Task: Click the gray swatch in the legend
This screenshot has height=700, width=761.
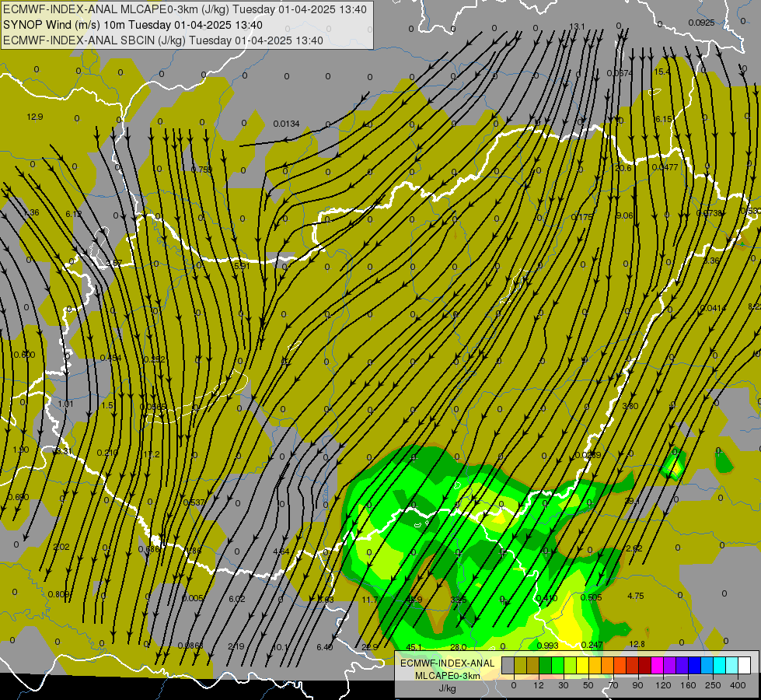Action: pyautogui.click(x=508, y=665)
